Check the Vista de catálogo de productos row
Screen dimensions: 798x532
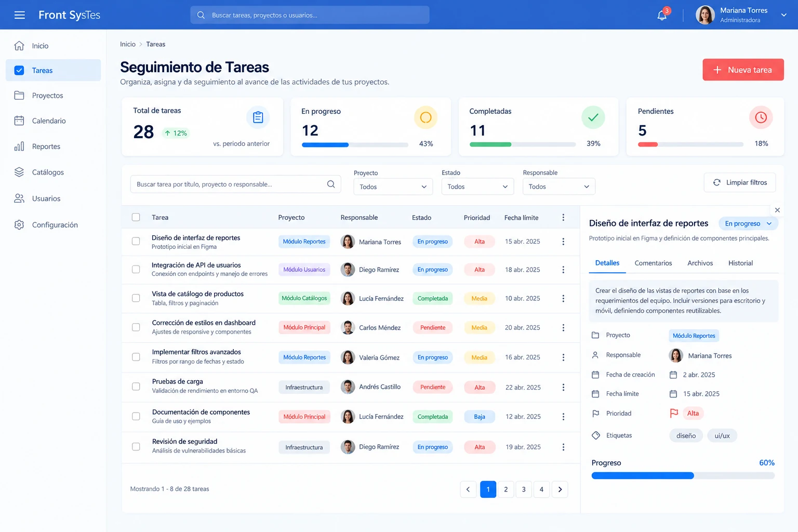(136, 298)
